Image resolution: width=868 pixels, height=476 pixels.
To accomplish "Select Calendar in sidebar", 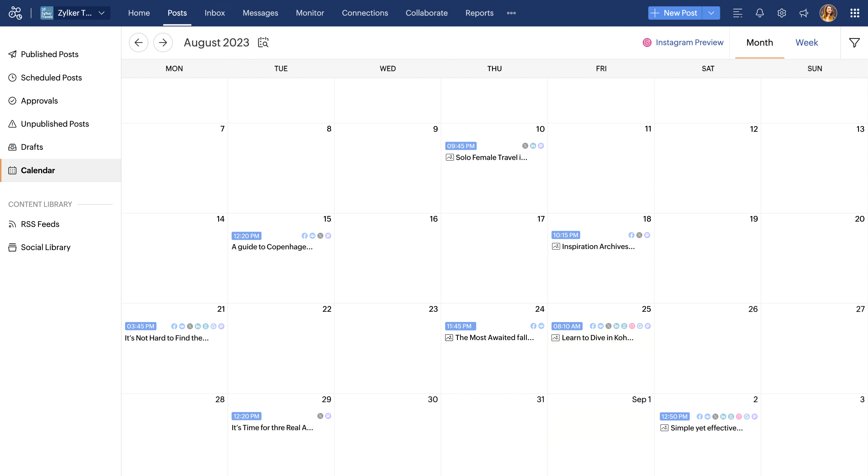I will pyautogui.click(x=61, y=170).
